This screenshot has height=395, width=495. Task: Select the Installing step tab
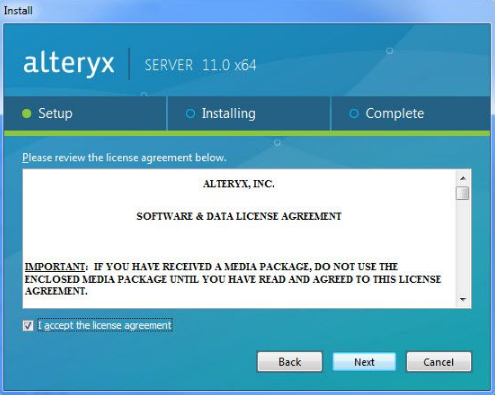click(249, 114)
